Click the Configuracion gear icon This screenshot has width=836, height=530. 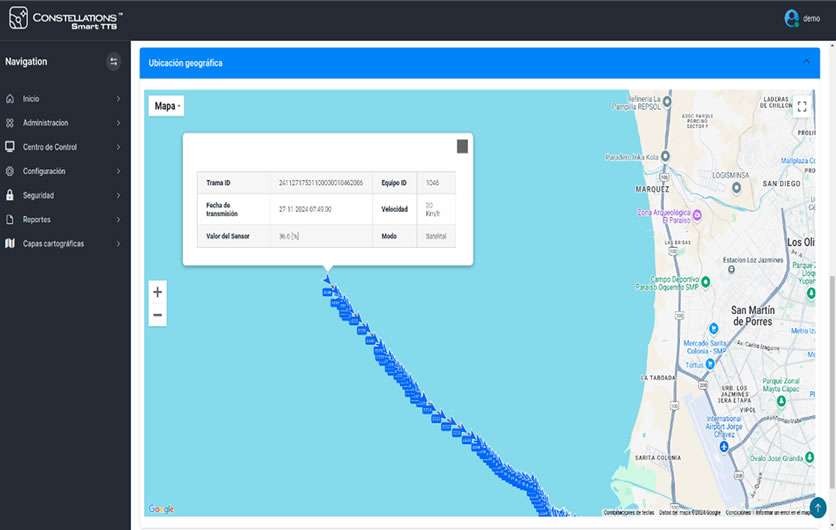(10, 171)
